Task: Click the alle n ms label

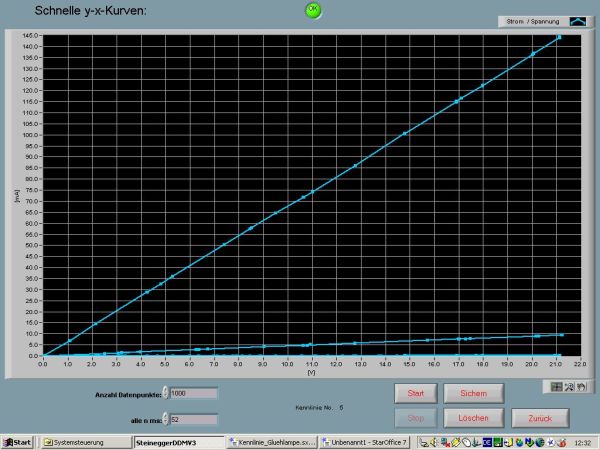Action: [x=146, y=421]
